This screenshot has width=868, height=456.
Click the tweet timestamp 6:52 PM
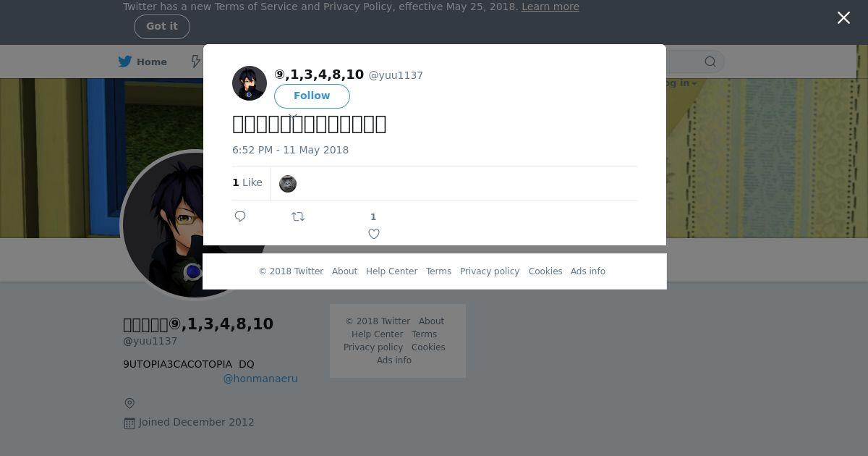click(x=290, y=150)
